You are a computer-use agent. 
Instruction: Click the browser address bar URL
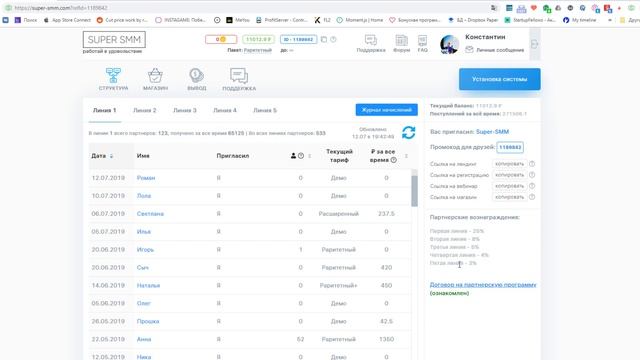click(61, 8)
